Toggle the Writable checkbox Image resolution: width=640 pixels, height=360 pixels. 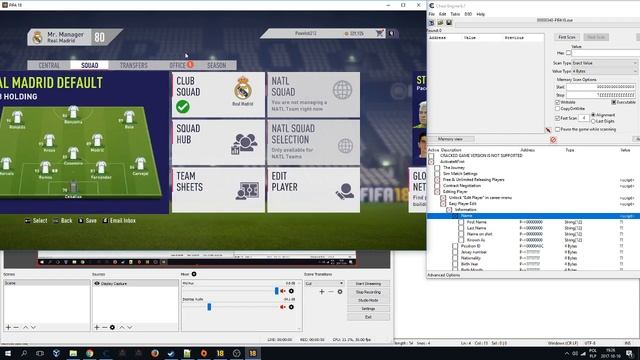pyautogui.click(x=558, y=102)
